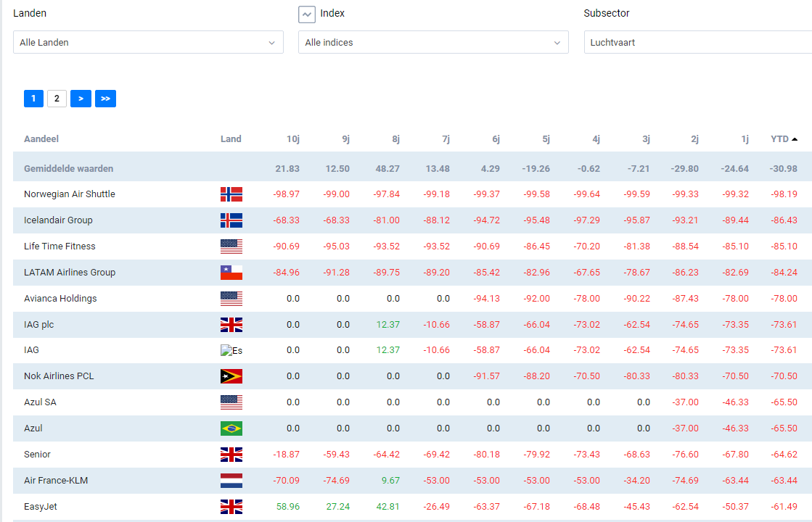Open the IAG plc stock
The width and height of the screenshot is (812, 522).
point(39,324)
